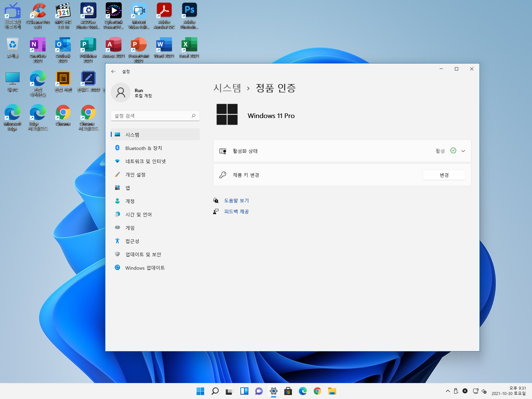Open 시간 및 언어 settings
The width and height of the screenshot is (532, 399).
[x=155, y=214]
